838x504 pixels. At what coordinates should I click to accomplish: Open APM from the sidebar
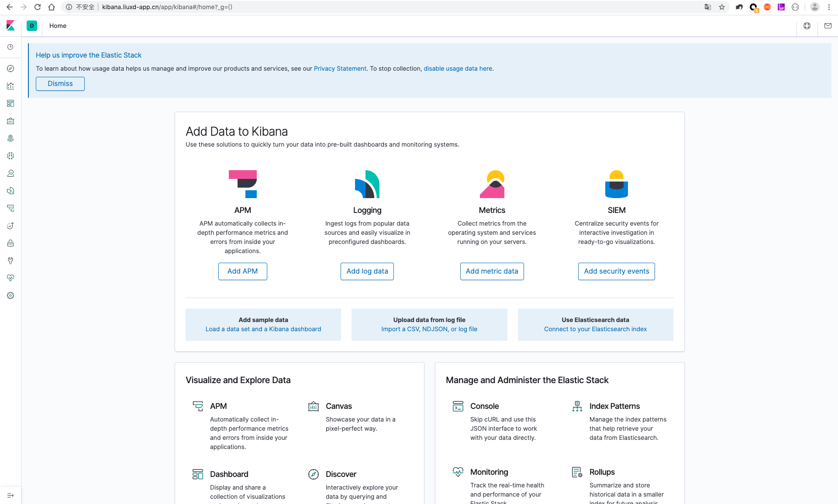click(x=10, y=208)
